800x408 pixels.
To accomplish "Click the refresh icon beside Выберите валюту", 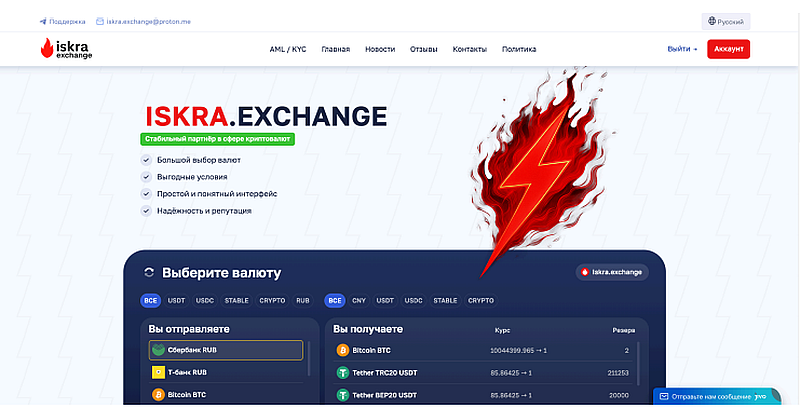I will tap(149, 272).
